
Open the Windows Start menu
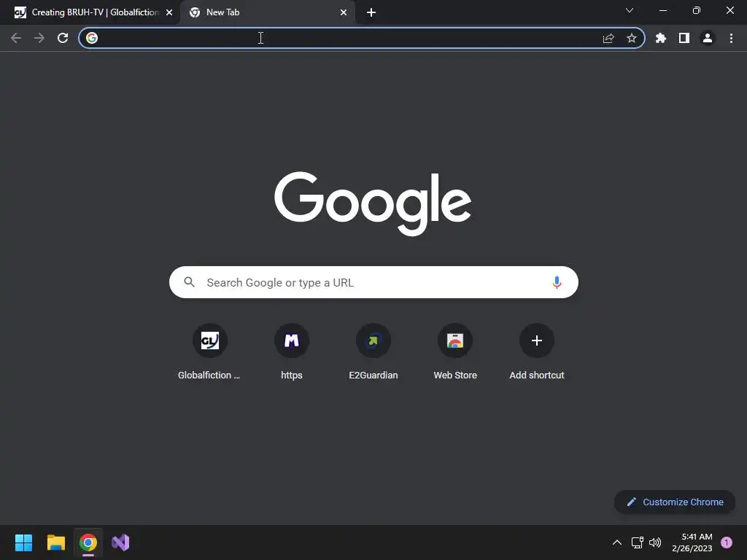pos(23,542)
